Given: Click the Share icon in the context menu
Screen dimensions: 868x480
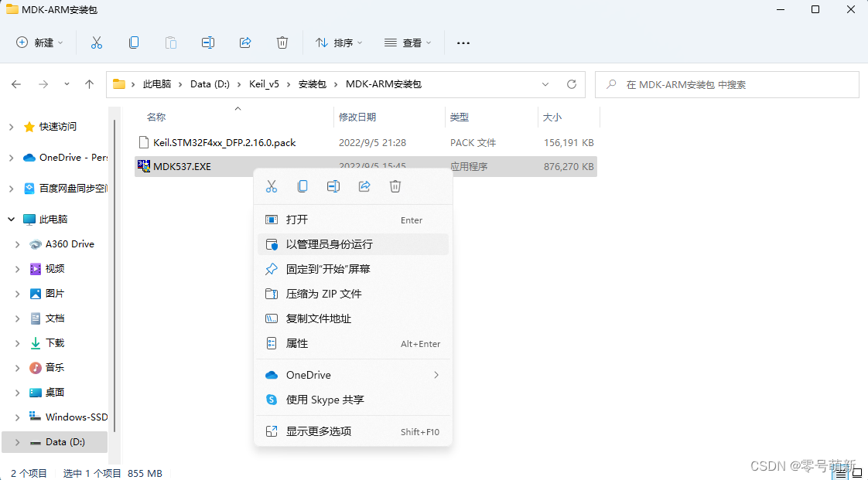Looking at the screenshot, I should pos(364,186).
